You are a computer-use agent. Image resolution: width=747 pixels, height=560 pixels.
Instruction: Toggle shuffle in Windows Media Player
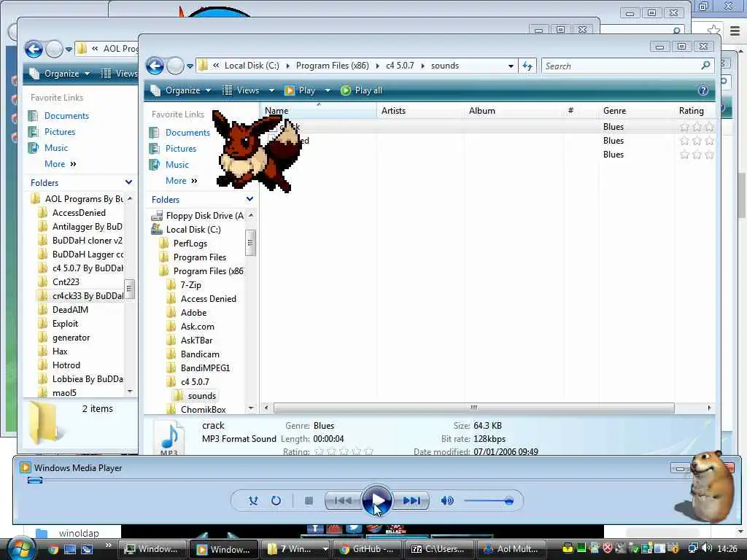tap(253, 500)
